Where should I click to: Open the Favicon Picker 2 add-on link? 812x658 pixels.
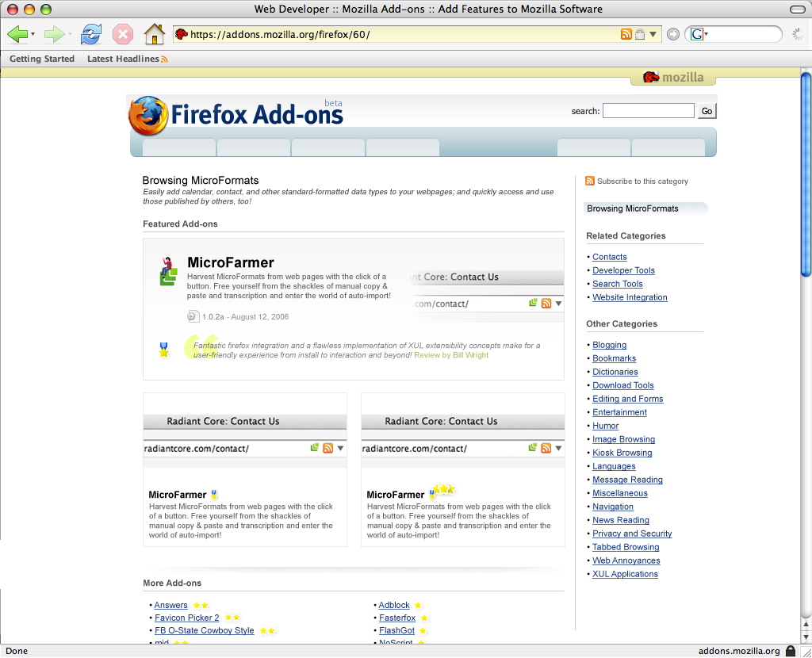(x=187, y=618)
